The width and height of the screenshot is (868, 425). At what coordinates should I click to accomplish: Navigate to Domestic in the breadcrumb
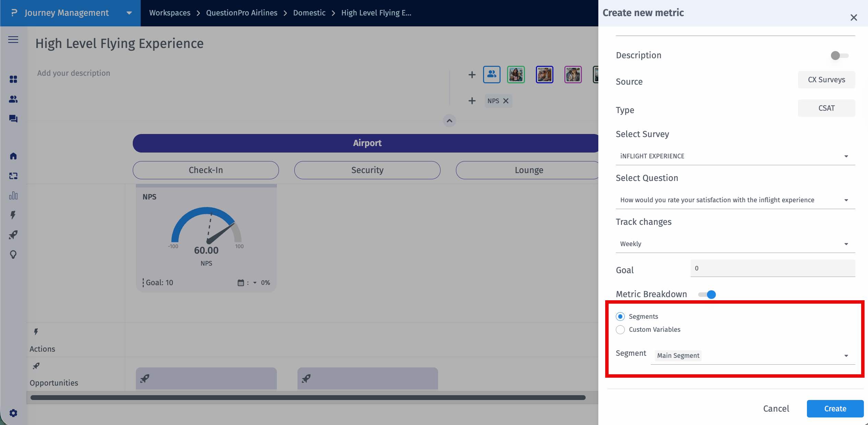(309, 13)
